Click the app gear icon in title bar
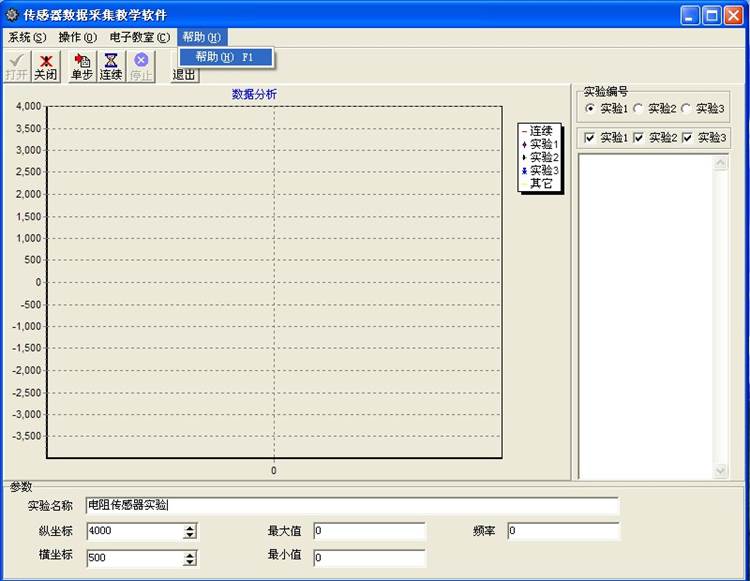750x581 pixels. point(12,15)
